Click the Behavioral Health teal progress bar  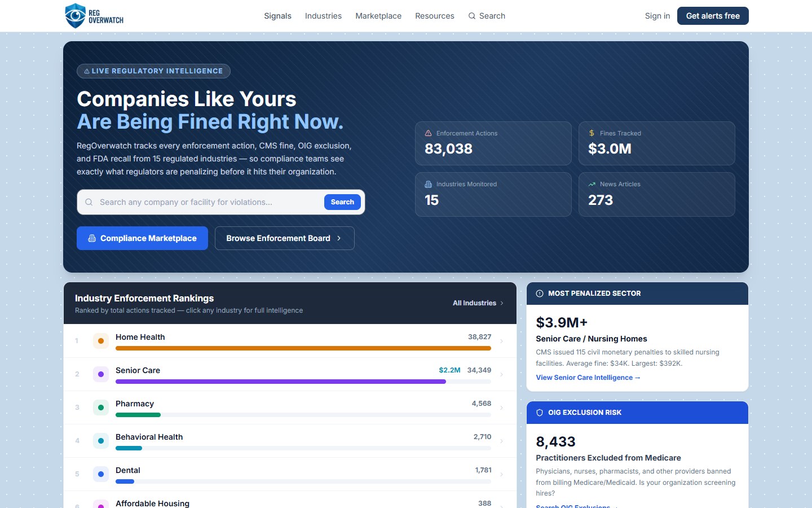tap(129, 448)
